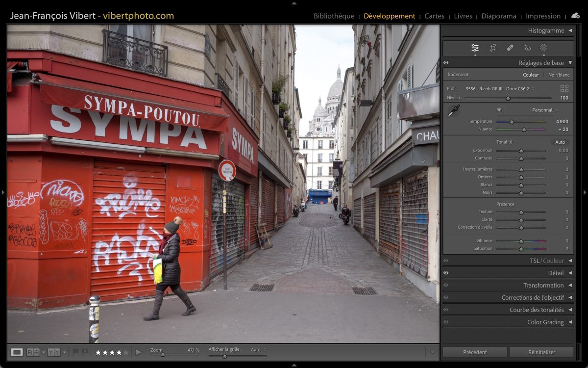The width and height of the screenshot is (588, 368).
Task: Select the Red Eye correction tool
Action: (527, 48)
